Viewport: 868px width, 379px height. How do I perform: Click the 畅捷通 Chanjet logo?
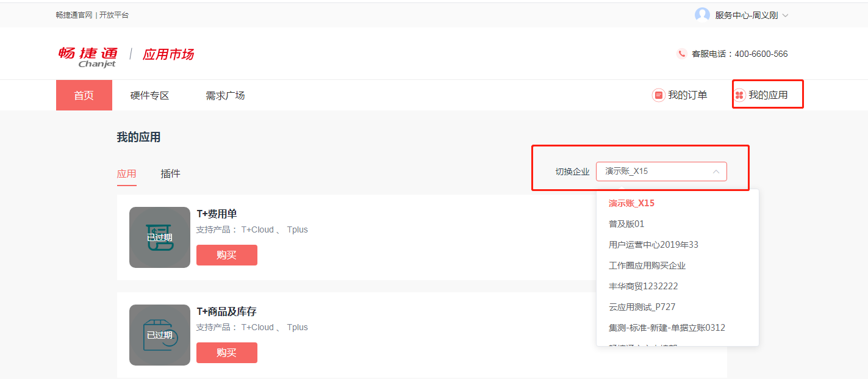(88, 57)
